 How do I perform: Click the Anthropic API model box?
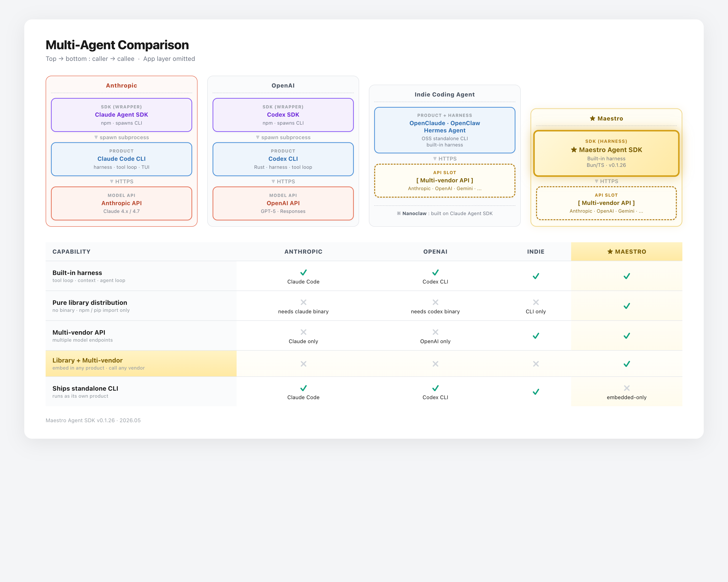coord(122,203)
